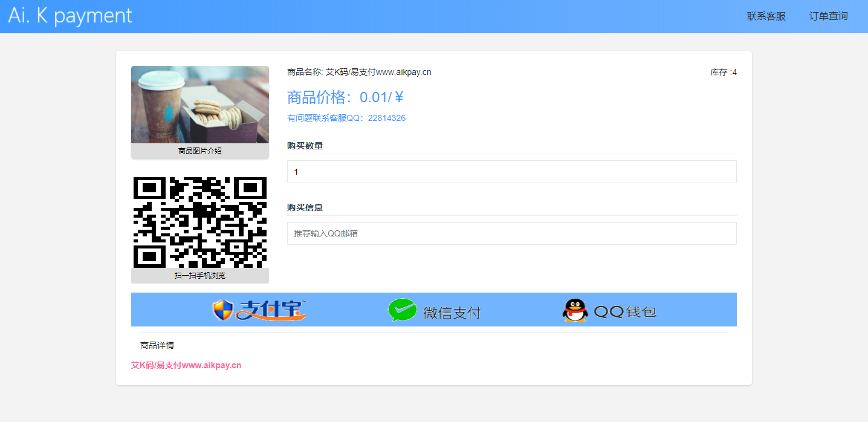Screen dimensions: 868x422
Task: Click the QR code for mobile browsing
Action: point(200,222)
